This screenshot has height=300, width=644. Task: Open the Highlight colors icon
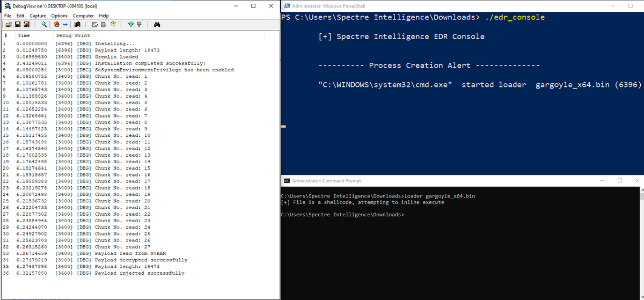(139, 24)
